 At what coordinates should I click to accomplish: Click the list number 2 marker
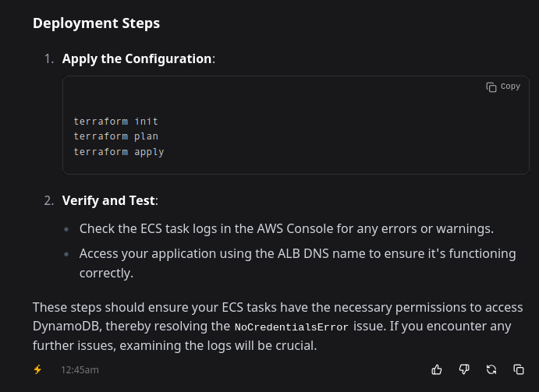(49, 200)
